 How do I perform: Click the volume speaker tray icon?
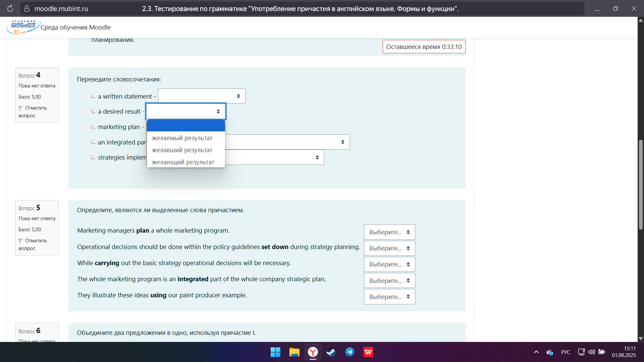[591, 352]
